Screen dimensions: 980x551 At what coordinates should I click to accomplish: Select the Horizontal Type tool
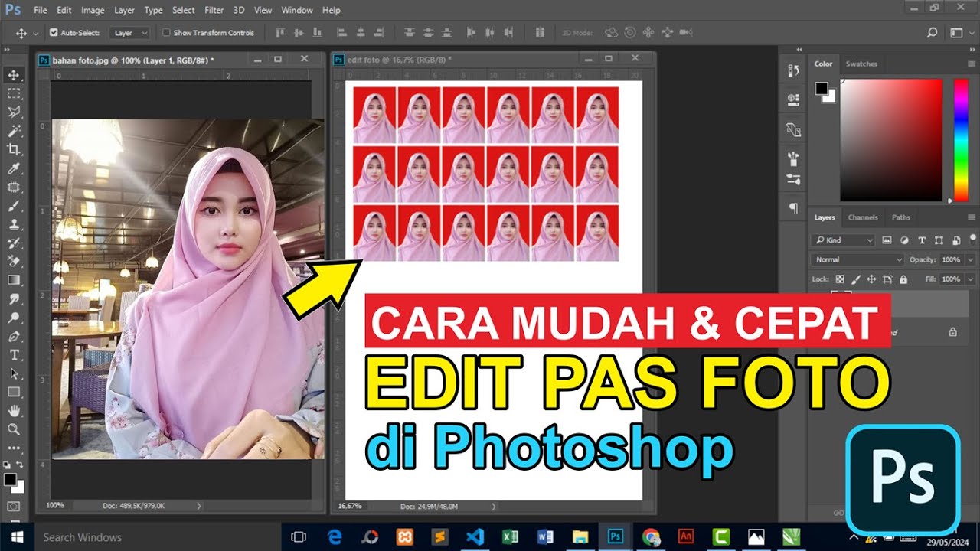pos(14,354)
